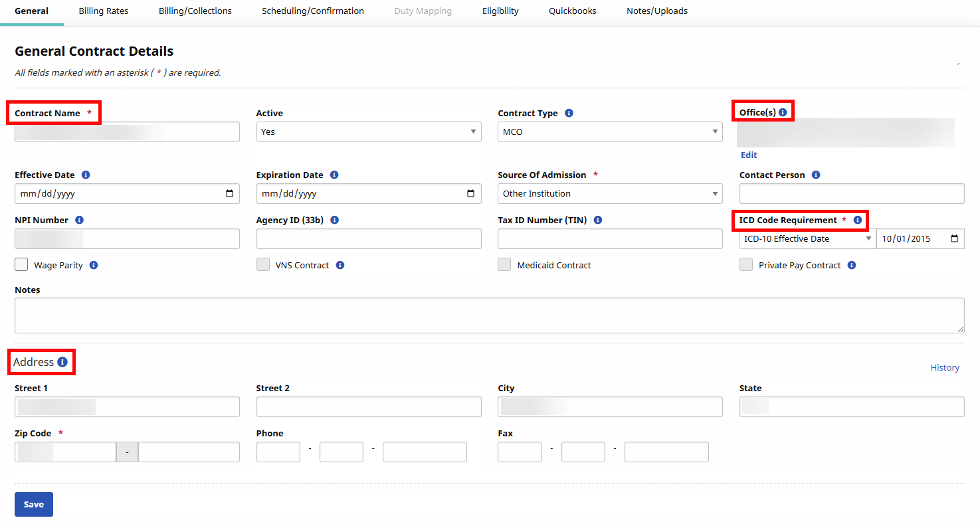Open calendar picker in Effective Date field
Image resolution: width=980 pixels, height=528 pixels.
[229, 194]
